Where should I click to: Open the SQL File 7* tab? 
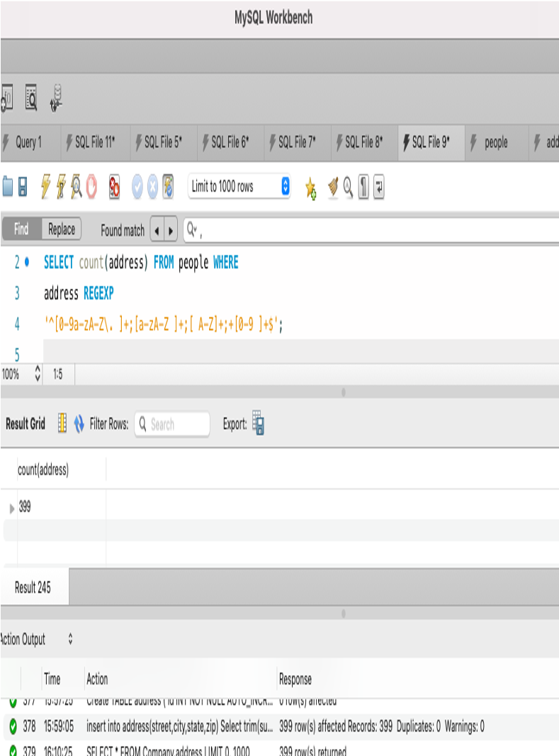(x=298, y=142)
